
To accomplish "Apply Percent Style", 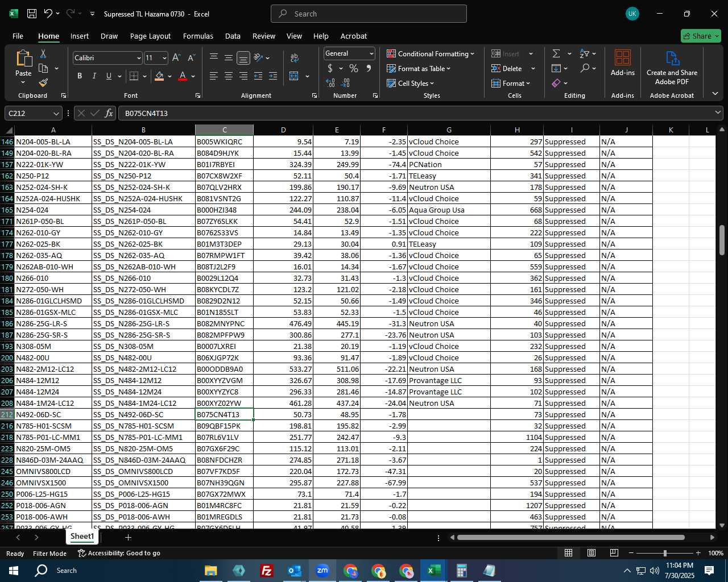I will click(x=354, y=68).
